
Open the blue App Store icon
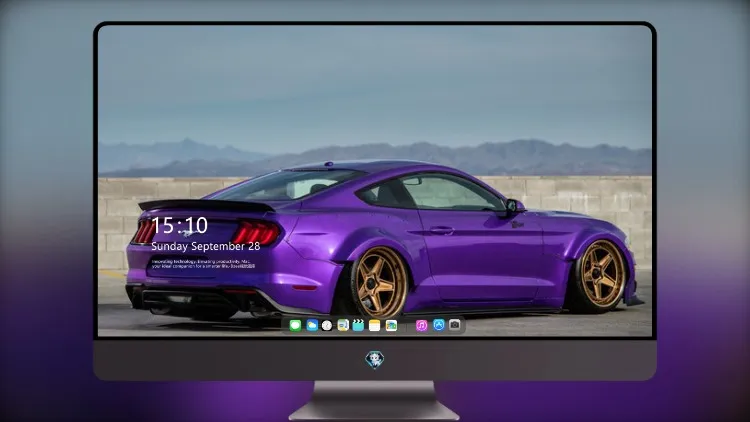click(x=439, y=325)
